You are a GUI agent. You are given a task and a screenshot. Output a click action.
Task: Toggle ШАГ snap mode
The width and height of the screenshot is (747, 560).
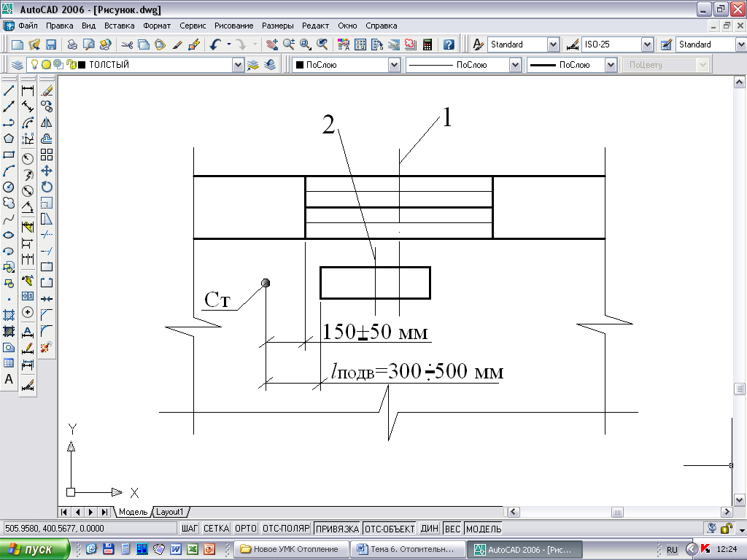(x=190, y=529)
